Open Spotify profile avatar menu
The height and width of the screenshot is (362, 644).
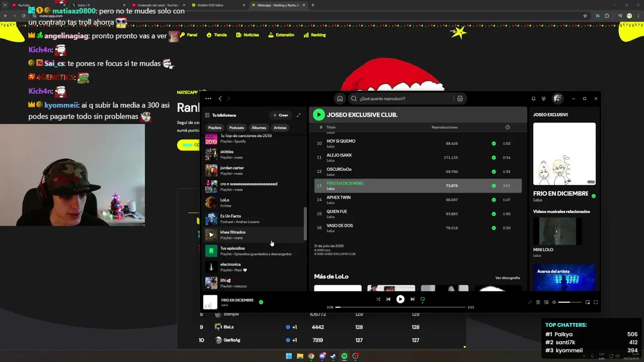pos(557,99)
